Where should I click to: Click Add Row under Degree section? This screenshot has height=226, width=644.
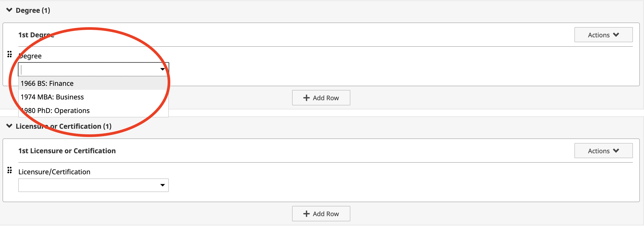coord(321,98)
